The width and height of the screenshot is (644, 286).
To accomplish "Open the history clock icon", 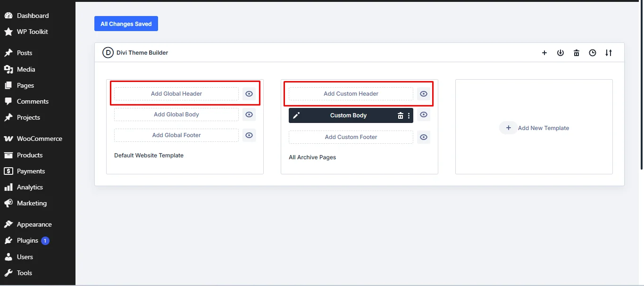I will click(593, 53).
